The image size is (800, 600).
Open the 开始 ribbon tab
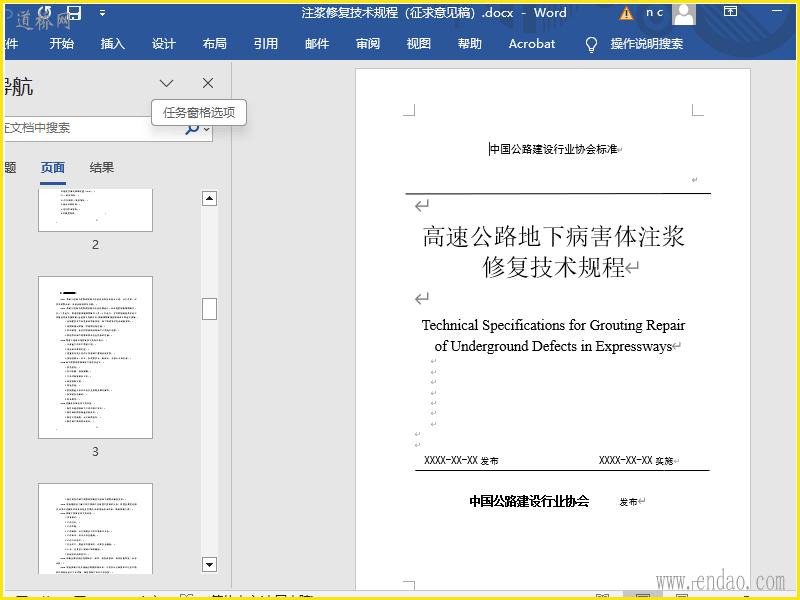click(62, 44)
